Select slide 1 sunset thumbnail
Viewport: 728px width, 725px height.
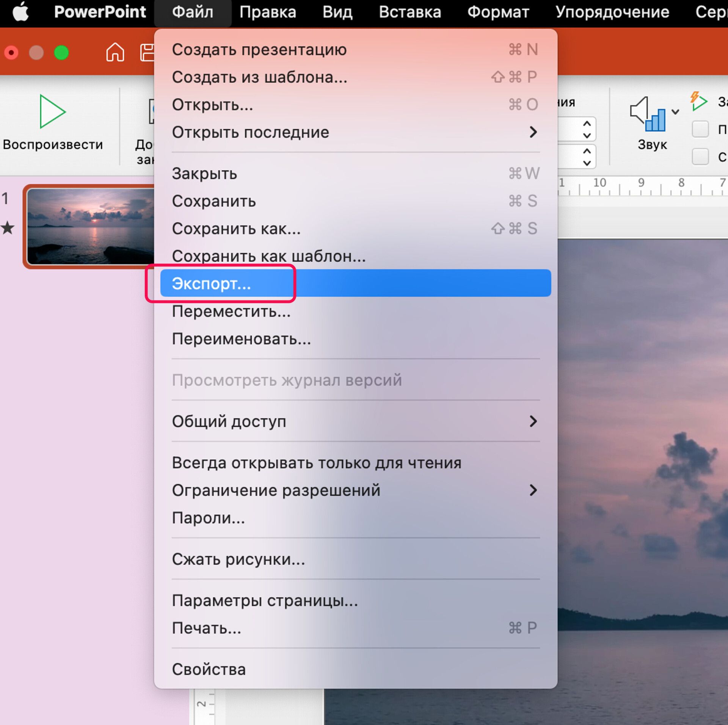[x=91, y=226]
